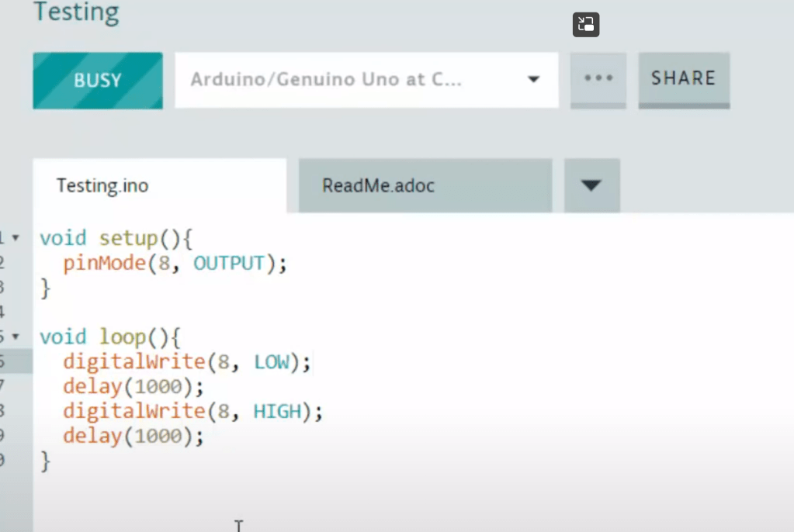This screenshot has height=532, width=794.
Task: Switch to the Testing.ino tab
Action: (102, 186)
